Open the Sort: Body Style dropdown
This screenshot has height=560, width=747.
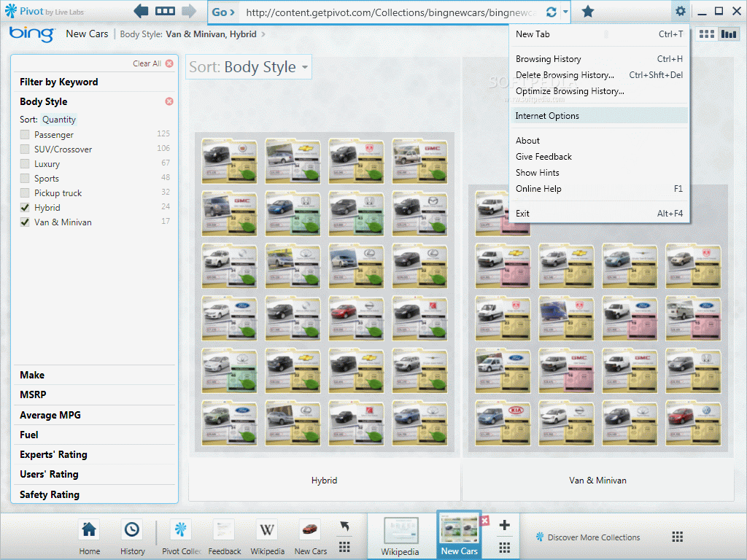pyautogui.click(x=248, y=67)
